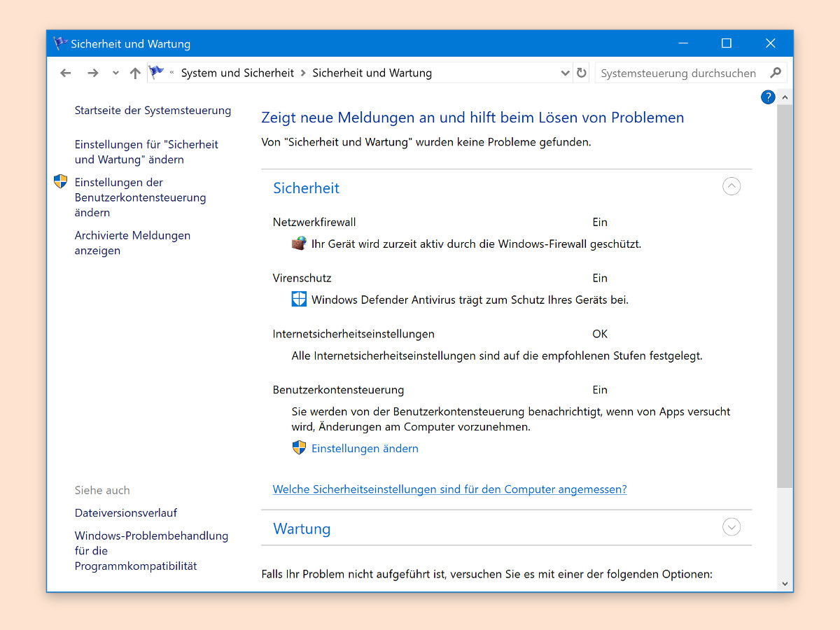Click the scrollbar up arrow
840x630 pixels.
click(x=785, y=97)
